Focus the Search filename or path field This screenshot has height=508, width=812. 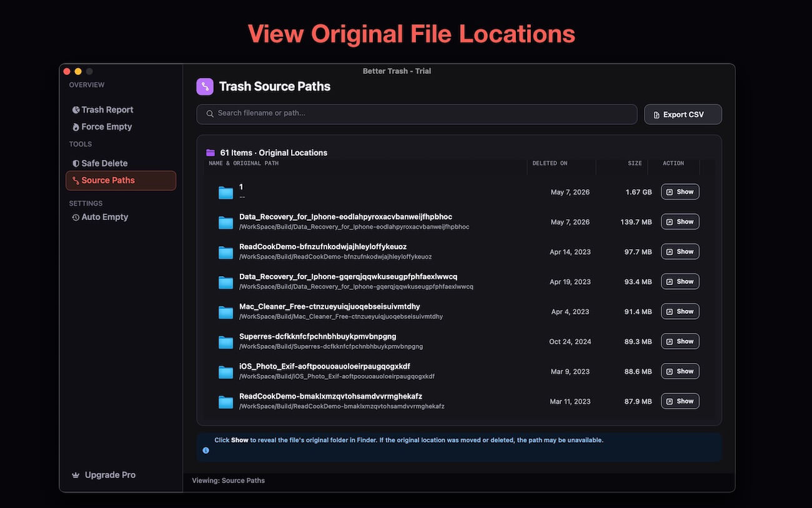point(417,114)
